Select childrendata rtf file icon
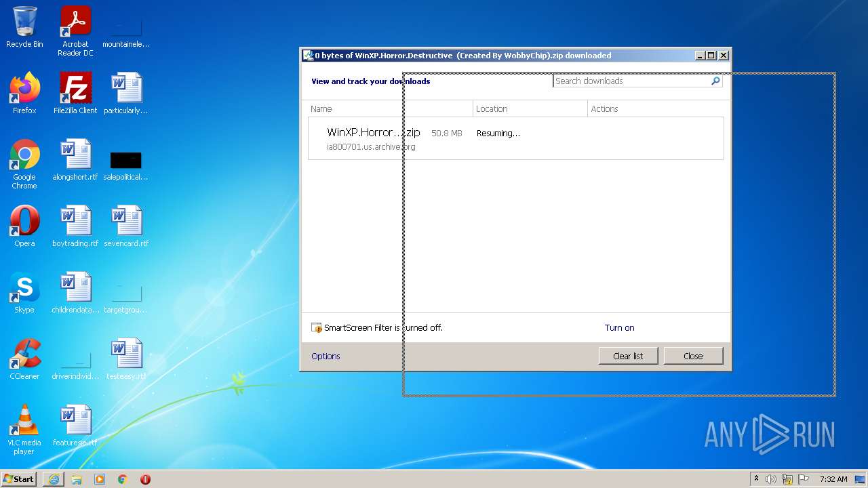Viewport: 868px width, 488px height. pyautogui.click(x=75, y=293)
